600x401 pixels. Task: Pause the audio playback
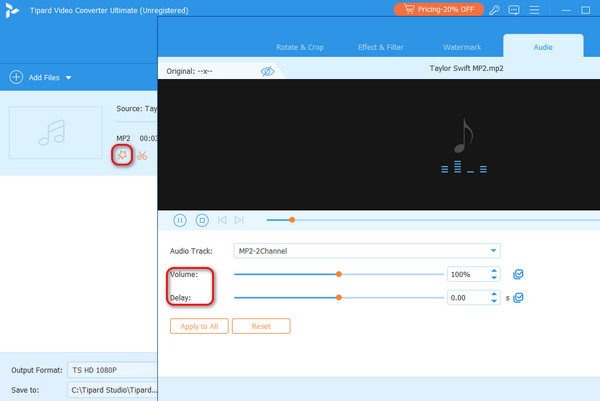point(180,220)
